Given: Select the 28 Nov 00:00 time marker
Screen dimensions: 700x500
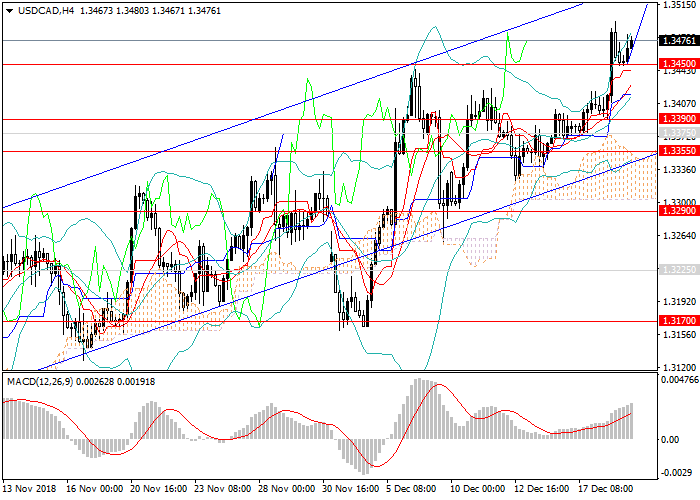Looking at the screenshot, I should (284, 490).
